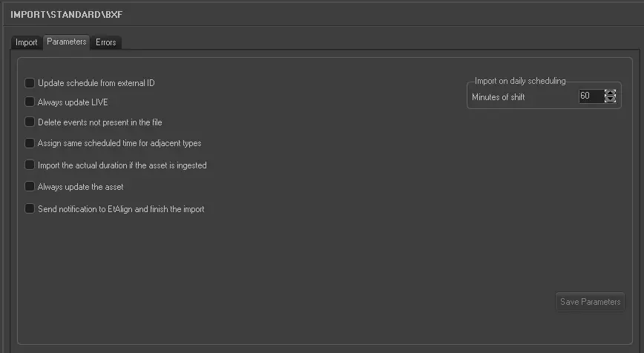644x353 pixels.
Task: Click the "Import on daily scheduling" group title
Action: tap(520, 81)
